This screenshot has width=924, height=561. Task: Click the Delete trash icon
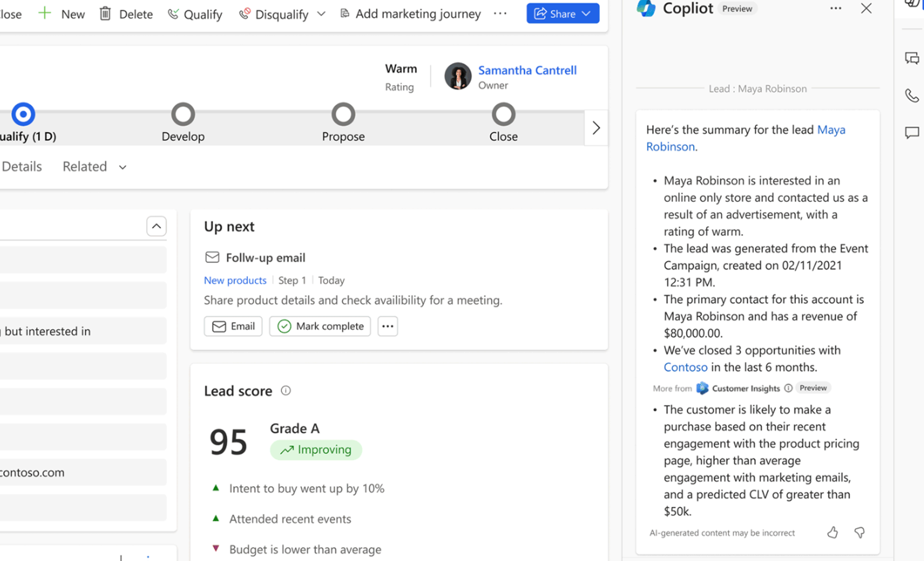pyautogui.click(x=105, y=14)
